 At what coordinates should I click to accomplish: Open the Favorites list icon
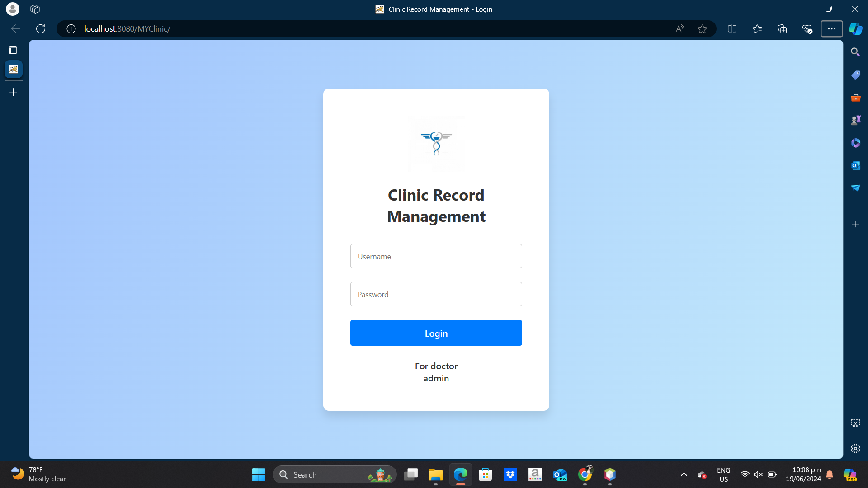(x=757, y=29)
